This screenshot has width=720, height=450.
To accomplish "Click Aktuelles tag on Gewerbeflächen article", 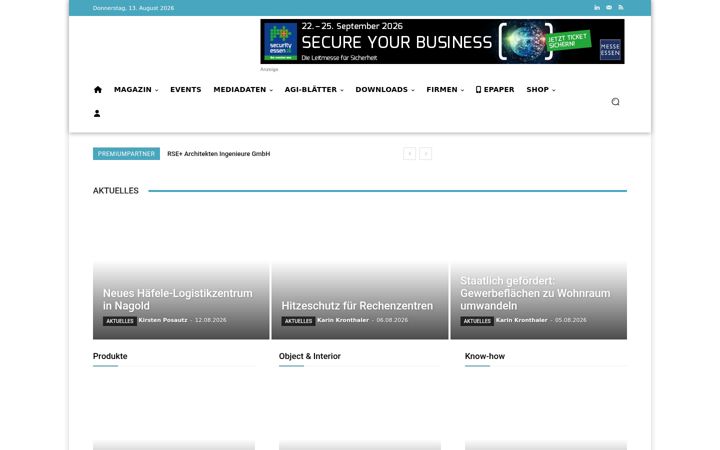I will [477, 321].
